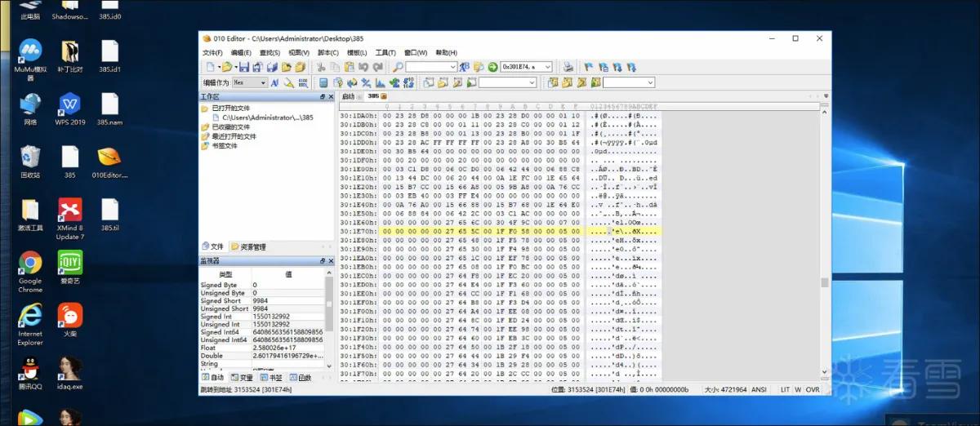Screen dimensions: 980x426
Task: Select the 资源管理 panel tab
Action: pyautogui.click(x=248, y=246)
